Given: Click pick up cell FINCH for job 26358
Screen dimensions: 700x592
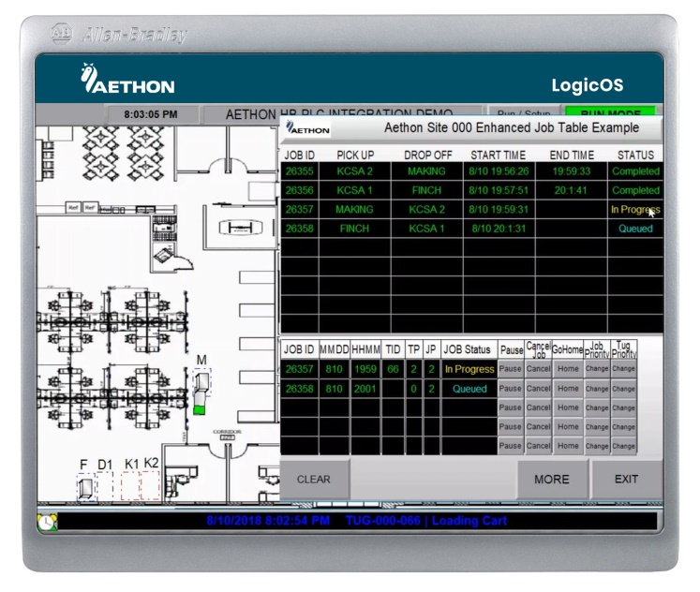Looking at the screenshot, I should (x=354, y=229).
